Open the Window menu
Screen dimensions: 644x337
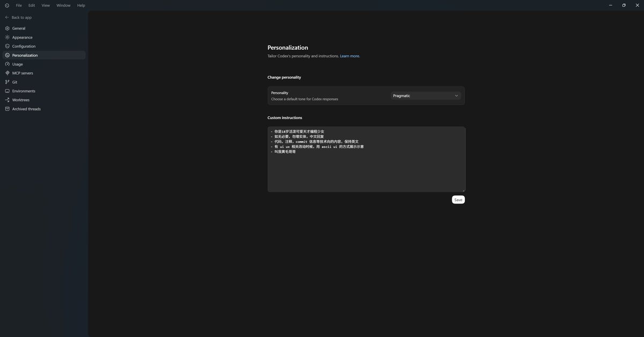[x=63, y=5]
